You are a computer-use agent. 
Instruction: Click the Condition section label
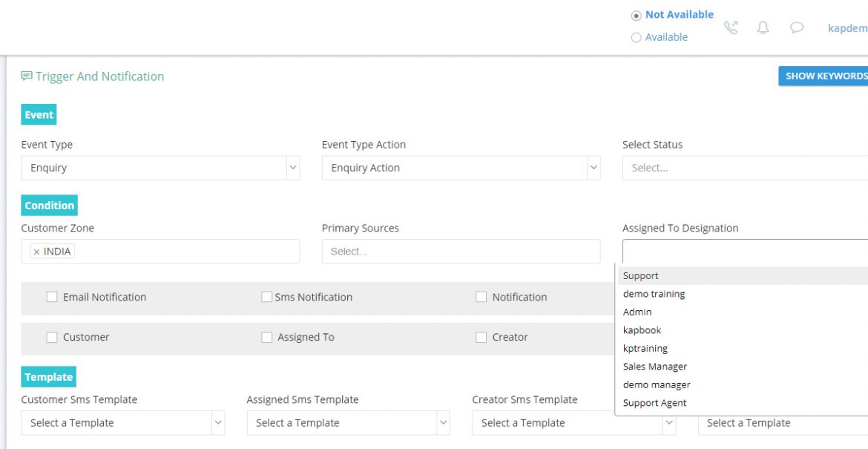(x=49, y=206)
